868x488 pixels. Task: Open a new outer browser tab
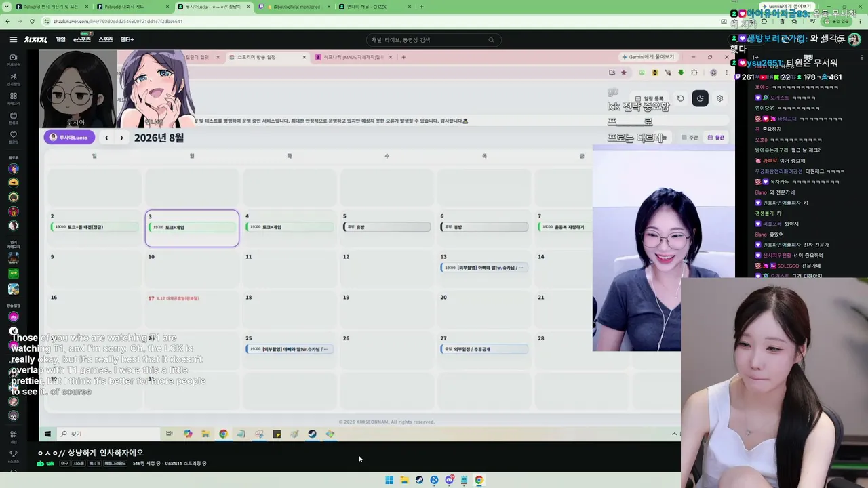[x=422, y=7]
